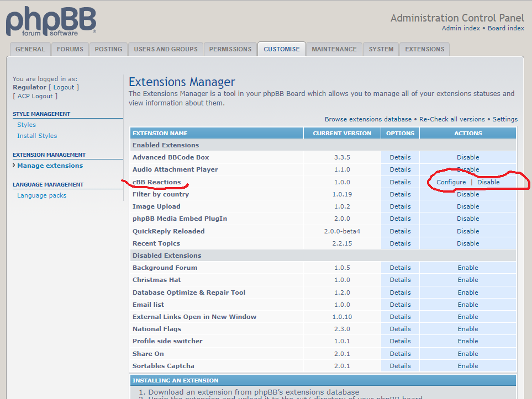This screenshot has height=399, width=532.
Task: View Details for Audio Attachment Player
Action: [400, 169]
